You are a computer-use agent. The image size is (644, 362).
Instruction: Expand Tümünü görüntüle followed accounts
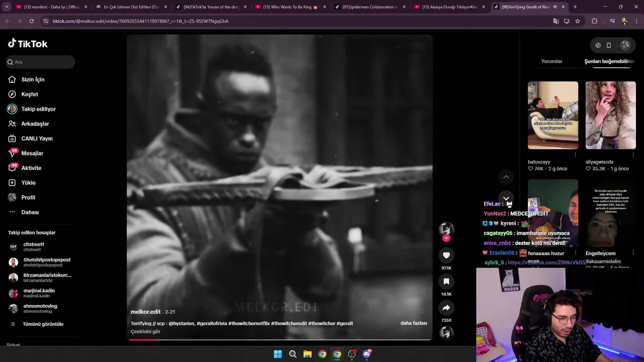(x=43, y=324)
